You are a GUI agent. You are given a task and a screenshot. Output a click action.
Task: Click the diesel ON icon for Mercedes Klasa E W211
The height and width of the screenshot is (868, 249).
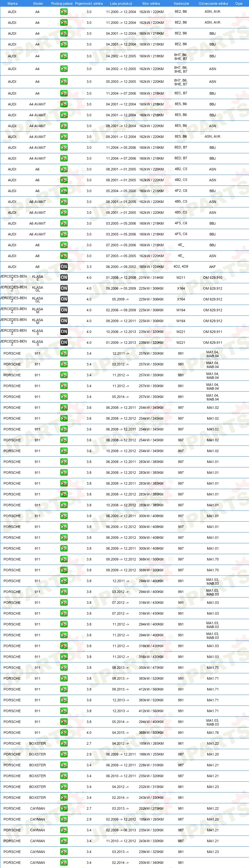click(x=64, y=277)
